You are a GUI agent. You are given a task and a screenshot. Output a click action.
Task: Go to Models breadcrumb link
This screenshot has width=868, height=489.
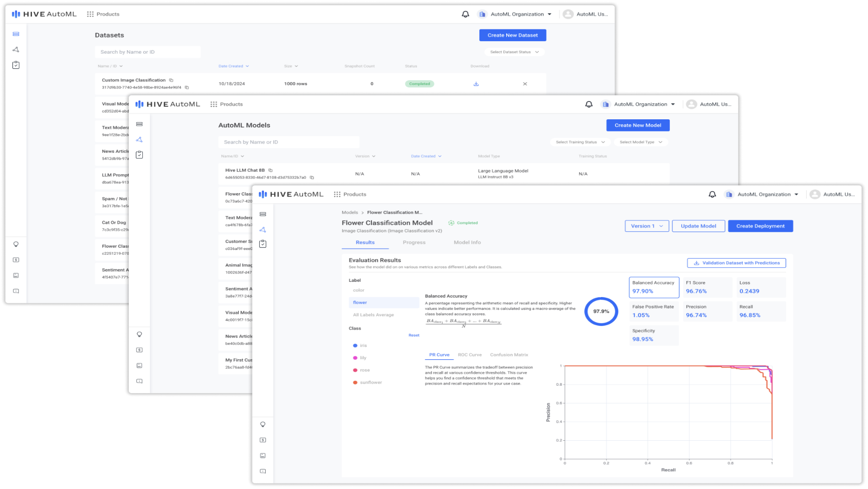click(350, 213)
